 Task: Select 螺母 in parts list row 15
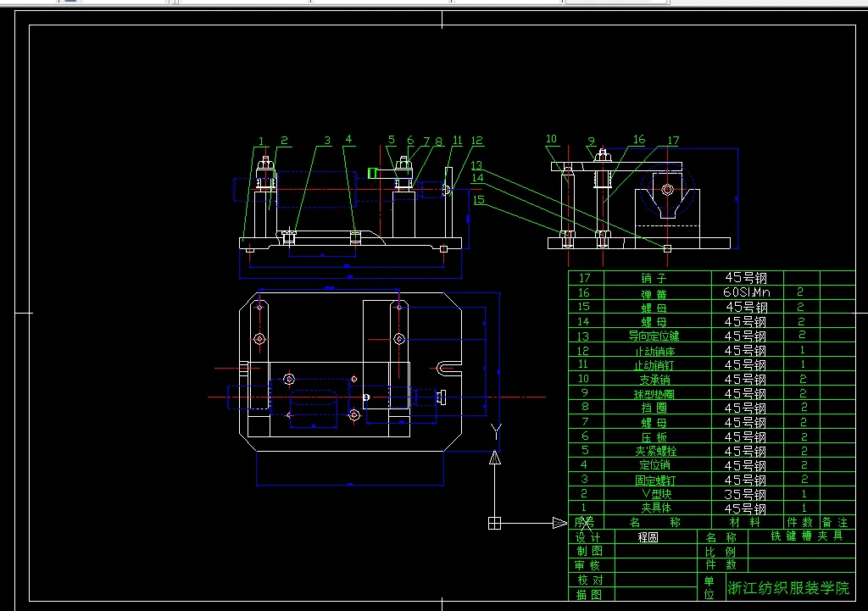click(654, 307)
